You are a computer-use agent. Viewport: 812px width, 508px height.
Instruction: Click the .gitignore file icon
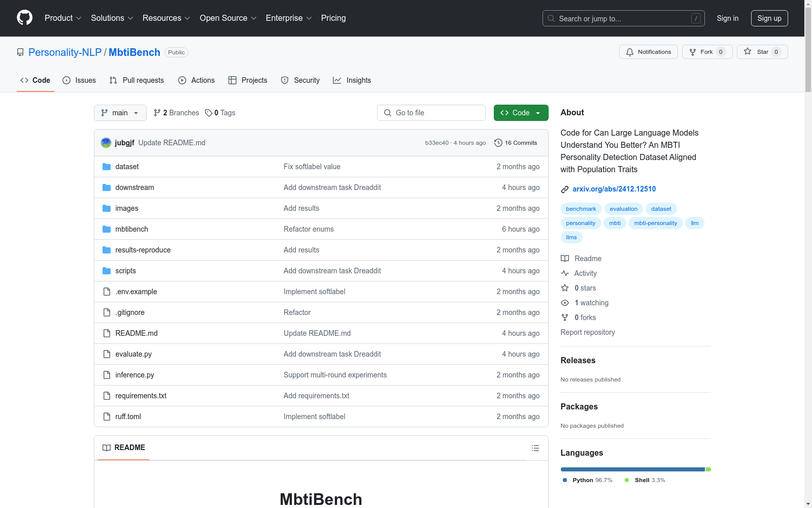point(107,312)
